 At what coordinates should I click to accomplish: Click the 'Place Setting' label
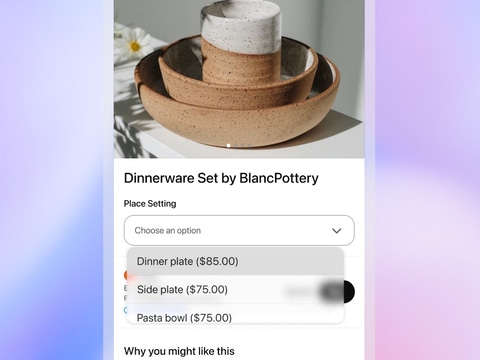point(150,204)
